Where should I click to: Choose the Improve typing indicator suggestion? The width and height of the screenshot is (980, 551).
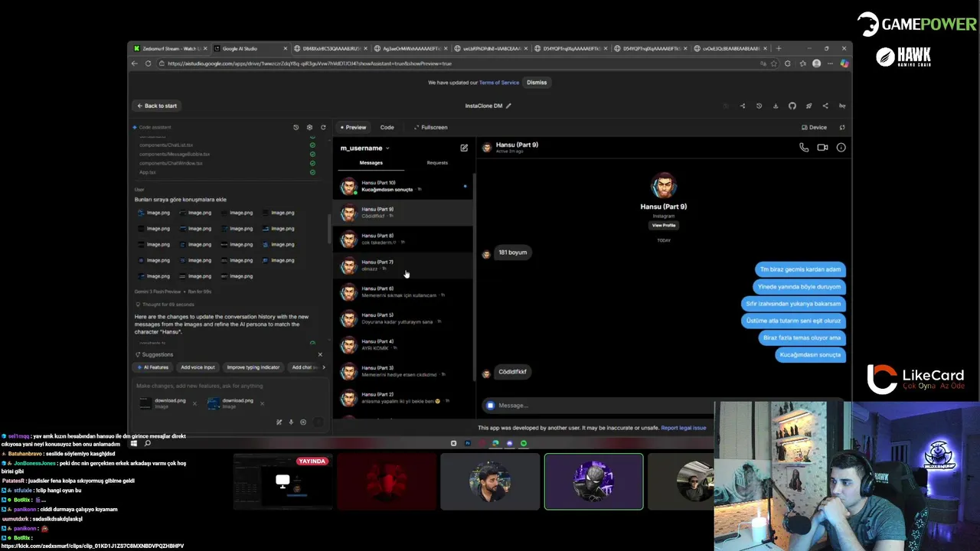click(253, 367)
